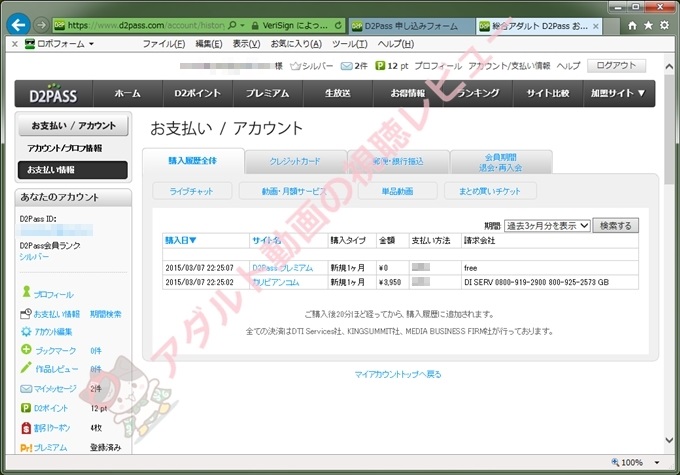Open the 編集(E) menu
This screenshot has height=475, width=680.
[x=209, y=44]
